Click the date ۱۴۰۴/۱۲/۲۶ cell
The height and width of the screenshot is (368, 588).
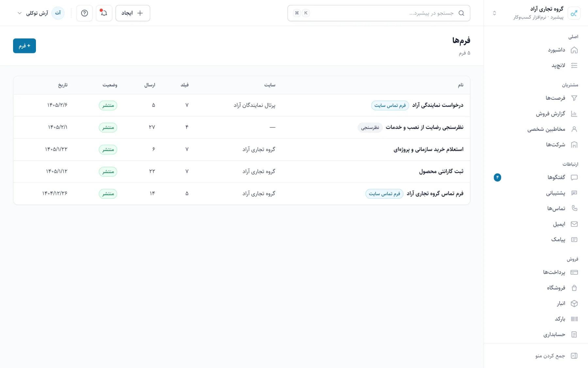55,193
